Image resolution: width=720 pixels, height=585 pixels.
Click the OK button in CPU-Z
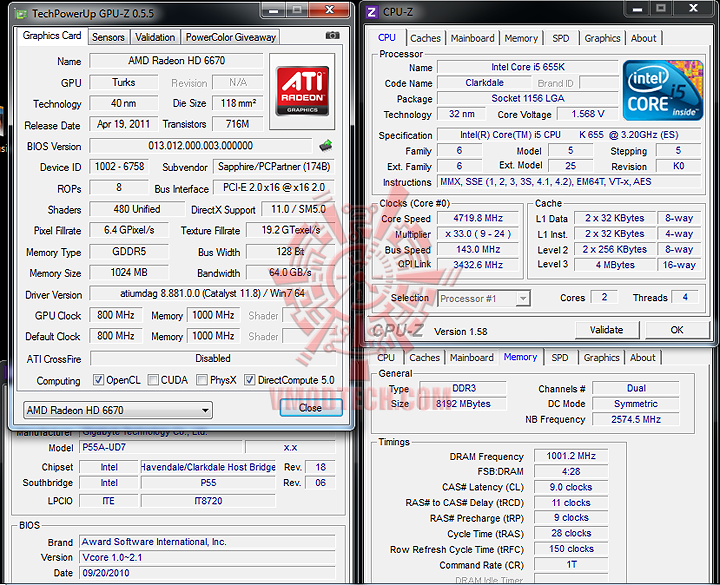coord(677,330)
